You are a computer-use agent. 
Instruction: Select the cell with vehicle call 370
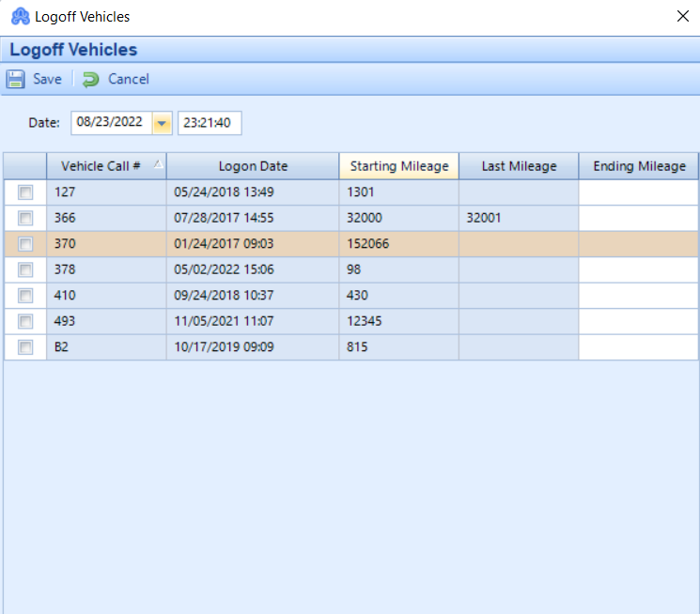[106, 244]
